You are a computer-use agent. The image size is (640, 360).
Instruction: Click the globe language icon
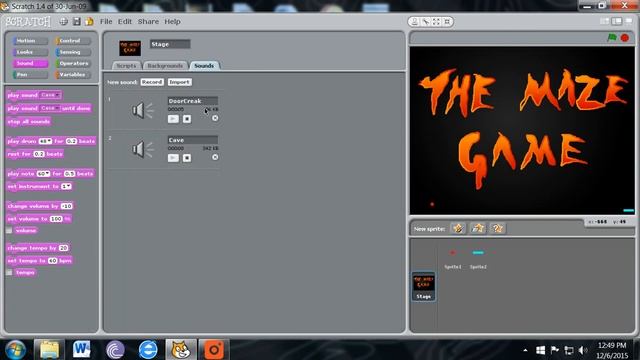[64, 22]
